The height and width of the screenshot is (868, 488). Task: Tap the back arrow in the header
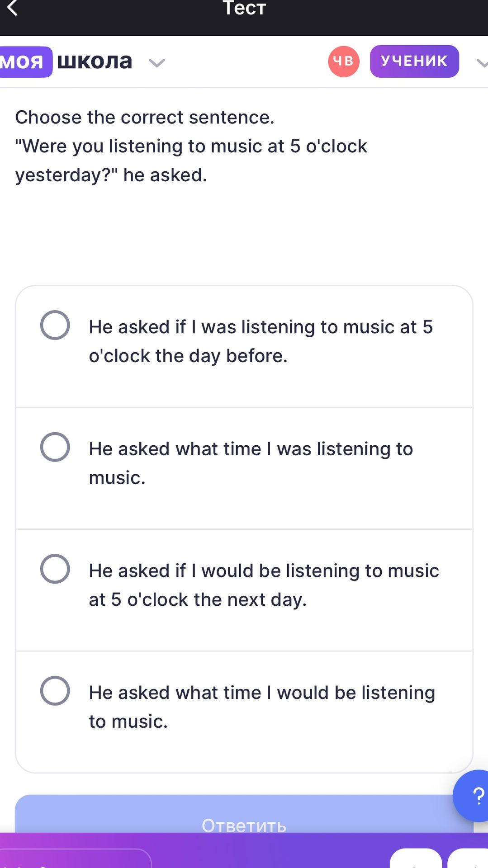pos(13,7)
